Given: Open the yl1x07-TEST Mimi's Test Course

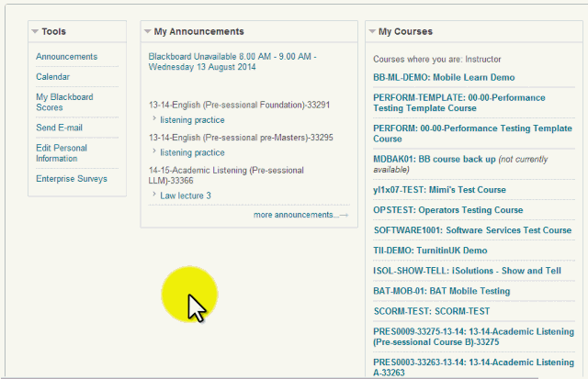Looking at the screenshot, I should point(439,190).
